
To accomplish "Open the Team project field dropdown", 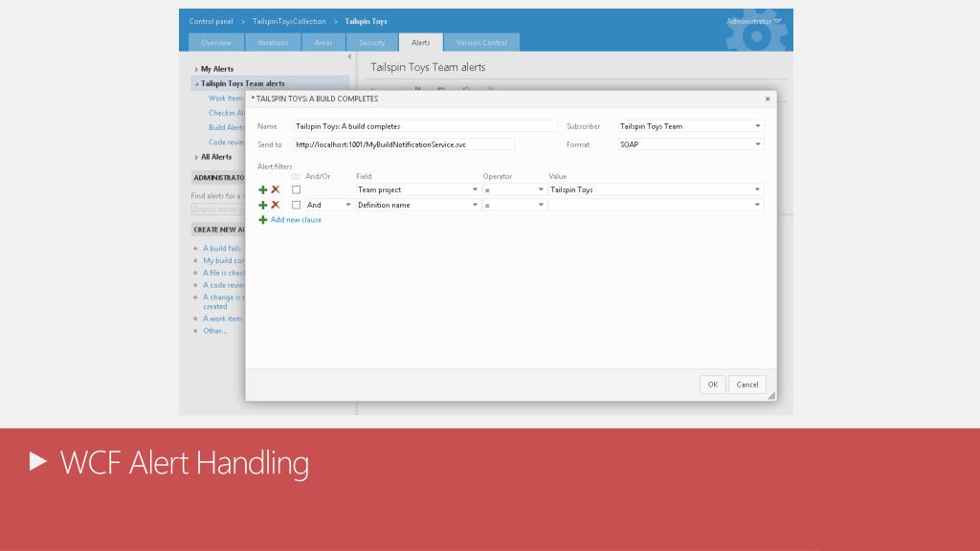I will pyautogui.click(x=475, y=190).
